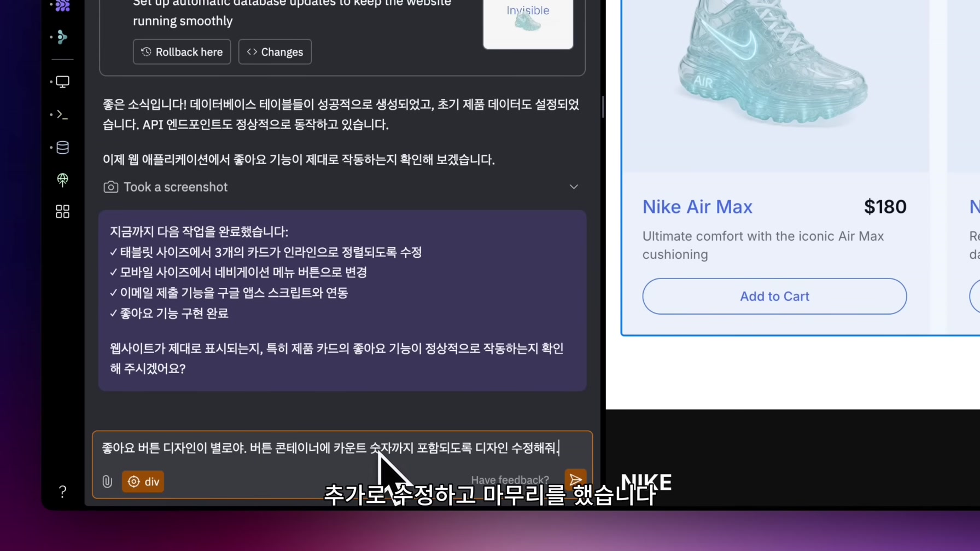Open the apps grid icon in the sidebar
The height and width of the screenshot is (551, 980).
(x=62, y=211)
